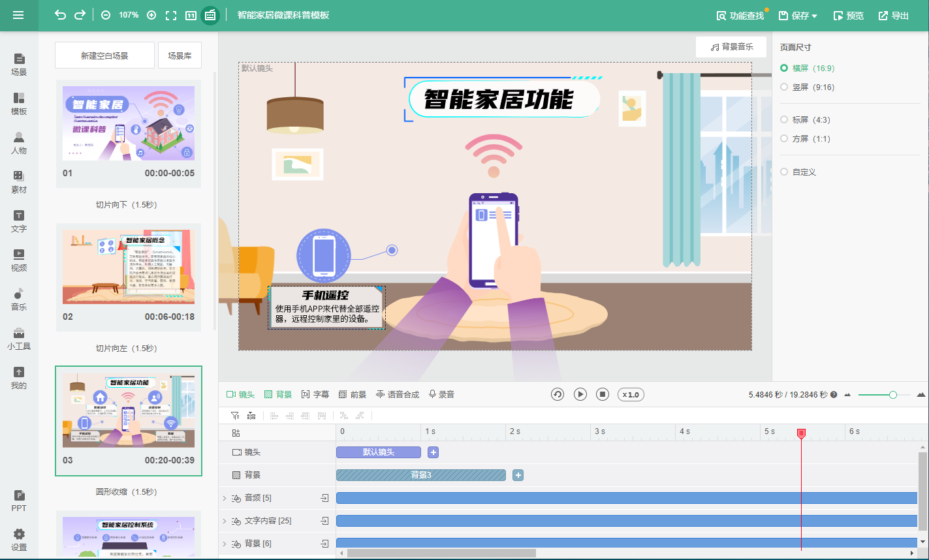Open 文字 panel in left sidebar
Screen dimensions: 929x560
click(x=19, y=221)
